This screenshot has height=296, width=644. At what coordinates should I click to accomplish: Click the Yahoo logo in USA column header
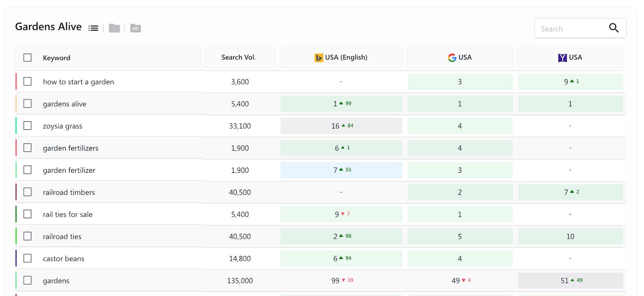pyautogui.click(x=562, y=58)
